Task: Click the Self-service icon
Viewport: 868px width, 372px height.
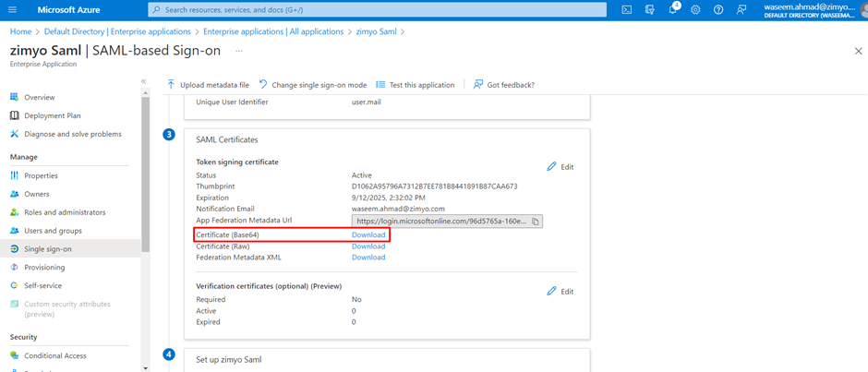Action: [15, 285]
